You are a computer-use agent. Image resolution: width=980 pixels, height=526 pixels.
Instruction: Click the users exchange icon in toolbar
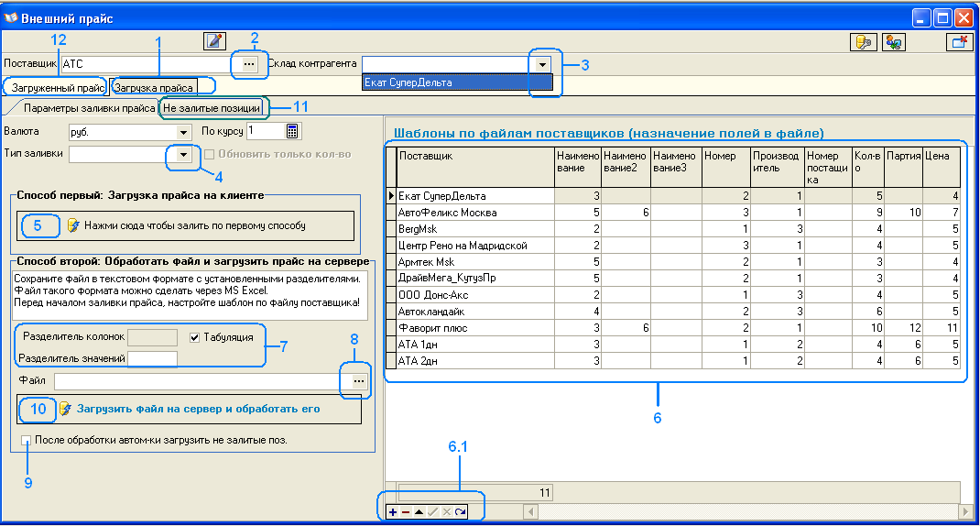(x=894, y=42)
